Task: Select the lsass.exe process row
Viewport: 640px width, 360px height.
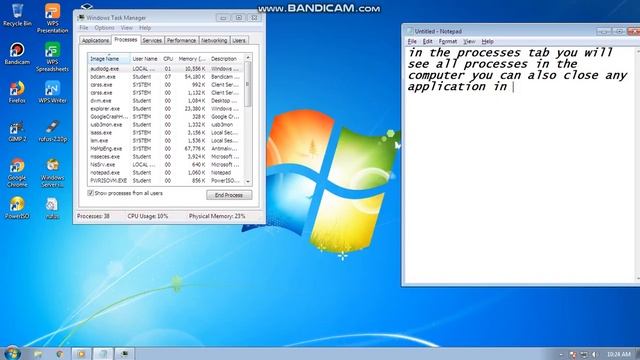Action: [x=166, y=133]
